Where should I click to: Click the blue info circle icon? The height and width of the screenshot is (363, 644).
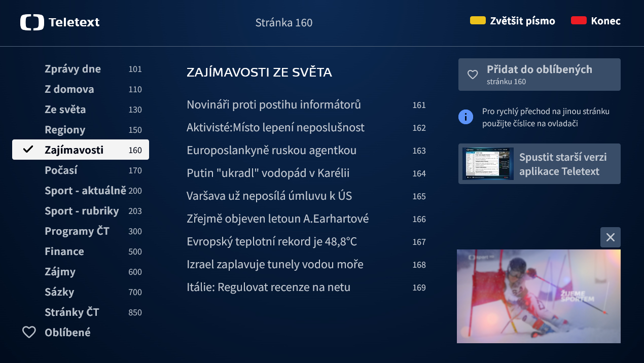tap(466, 117)
